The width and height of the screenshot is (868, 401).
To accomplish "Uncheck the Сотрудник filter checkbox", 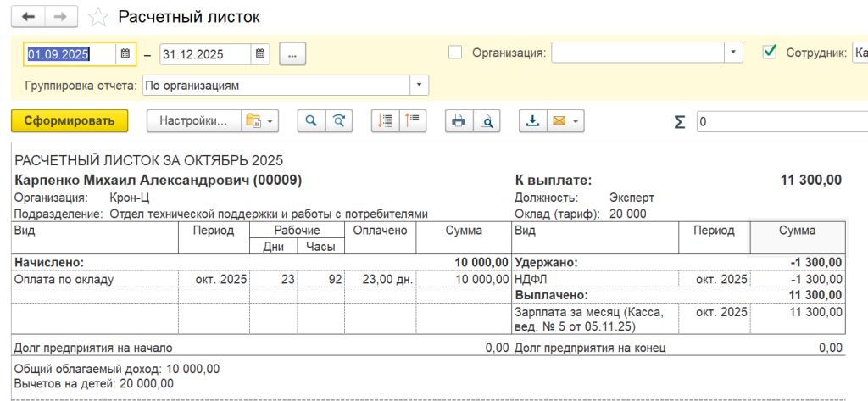I will click(x=770, y=52).
